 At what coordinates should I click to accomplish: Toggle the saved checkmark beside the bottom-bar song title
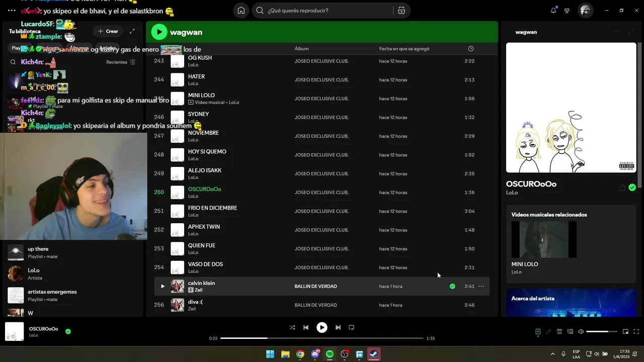click(68, 331)
